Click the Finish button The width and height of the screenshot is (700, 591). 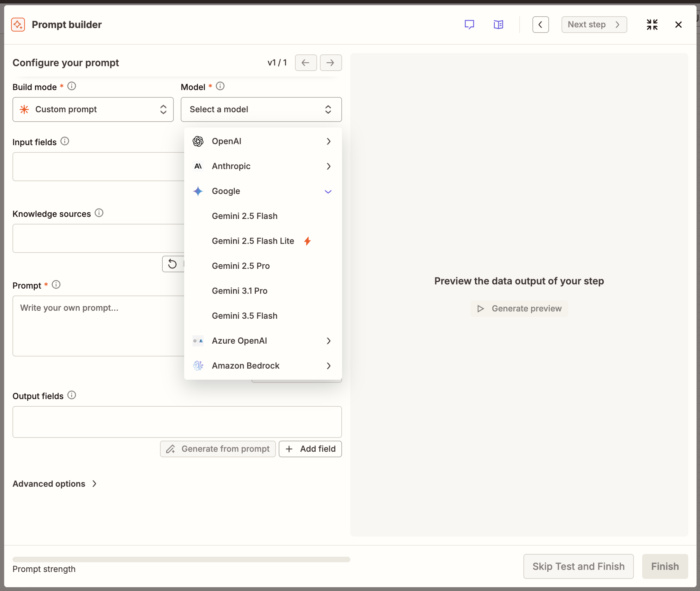[665, 566]
